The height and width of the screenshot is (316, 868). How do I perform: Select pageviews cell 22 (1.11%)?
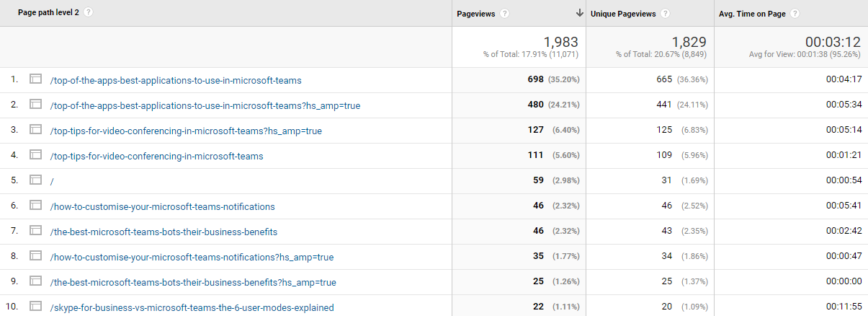click(x=556, y=307)
